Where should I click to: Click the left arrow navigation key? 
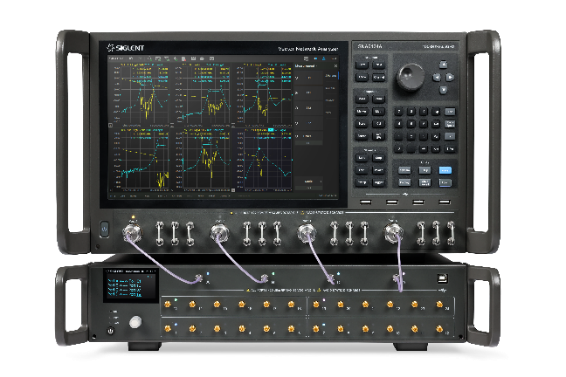click(x=437, y=77)
